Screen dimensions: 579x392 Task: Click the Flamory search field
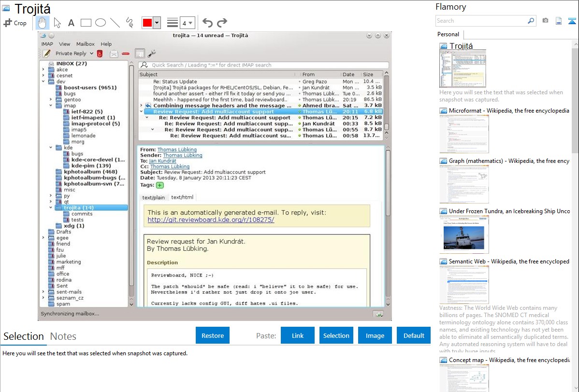point(481,21)
